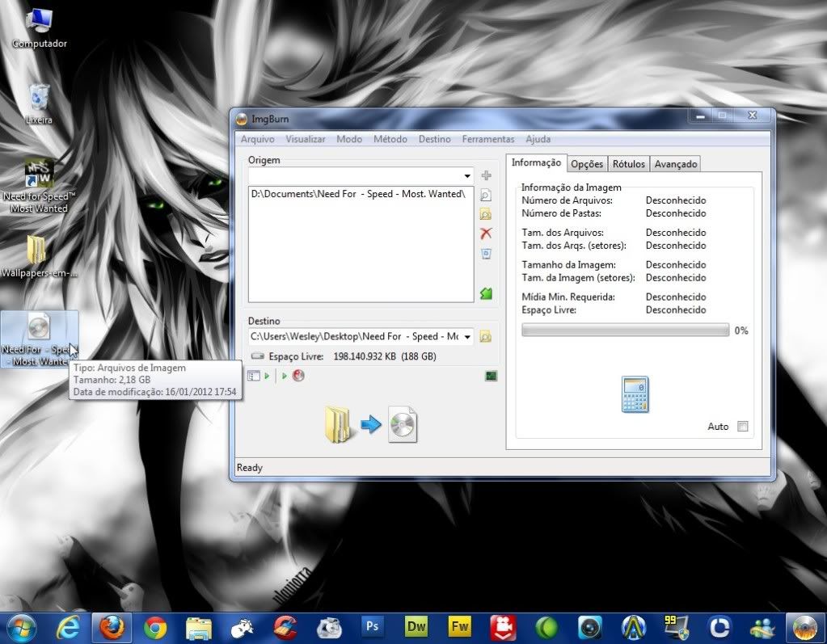Select the D:\Documents source path entry
The image size is (827, 644).
(358, 194)
